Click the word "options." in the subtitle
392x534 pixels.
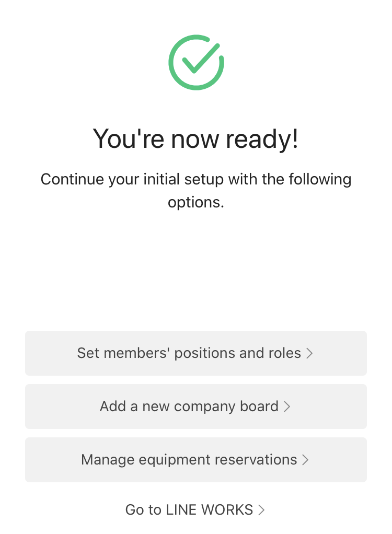click(196, 203)
